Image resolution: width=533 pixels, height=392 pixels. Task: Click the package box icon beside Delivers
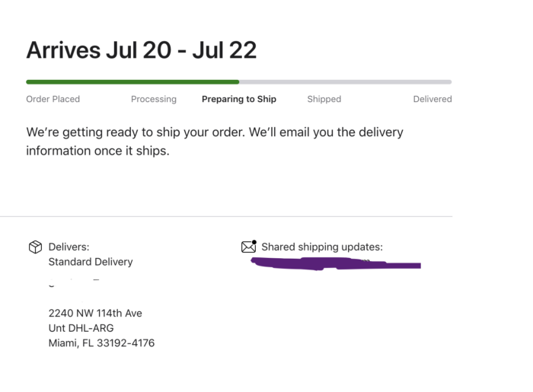coord(35,247)
